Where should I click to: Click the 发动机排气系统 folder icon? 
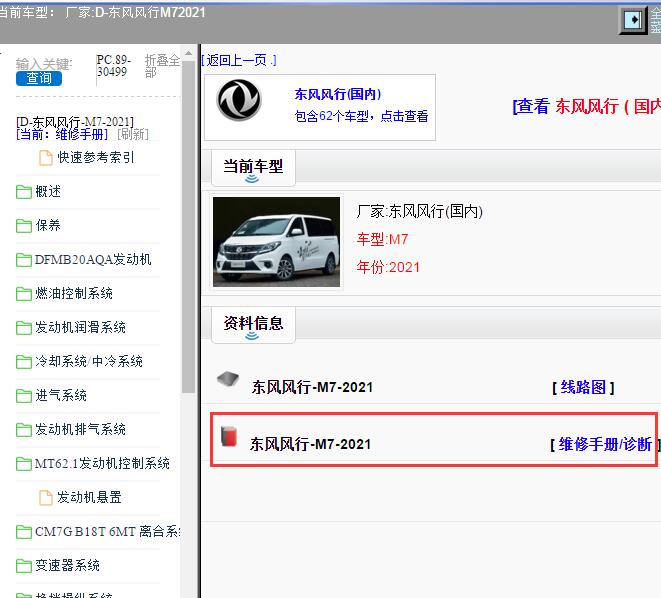point(24,430)
